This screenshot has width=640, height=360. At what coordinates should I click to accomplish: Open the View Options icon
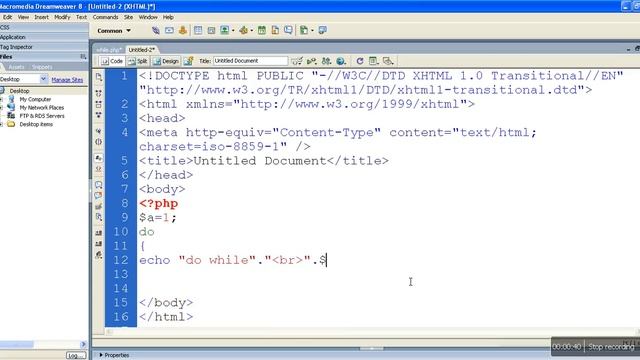click(373, 61)
